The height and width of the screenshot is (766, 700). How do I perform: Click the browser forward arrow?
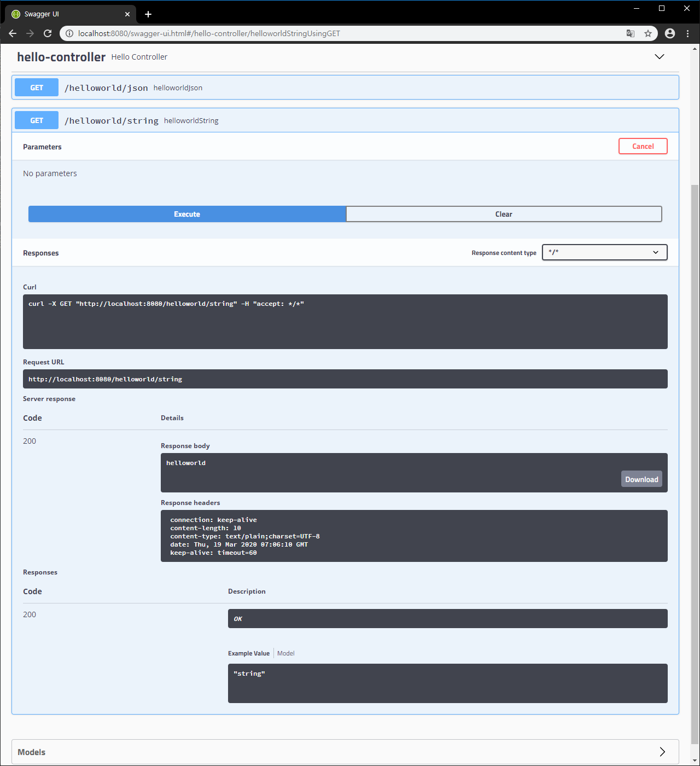click(x=30, y=33)
